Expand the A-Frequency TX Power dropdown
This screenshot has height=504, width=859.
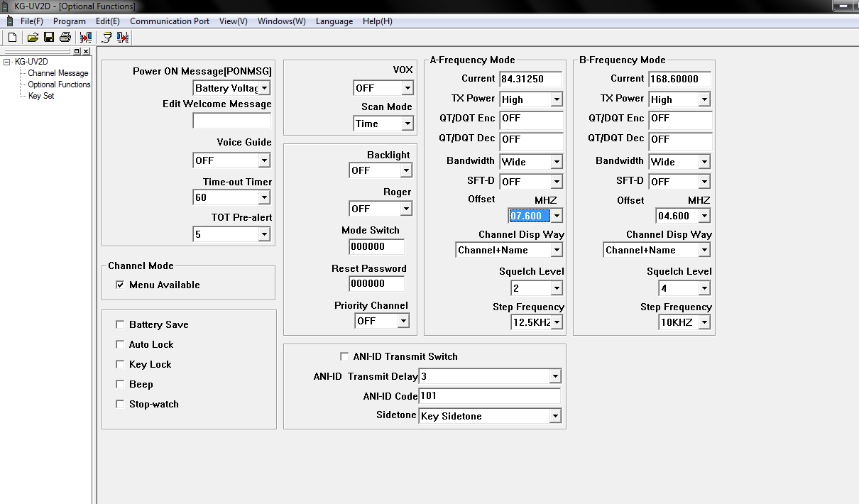click(556, 99)
